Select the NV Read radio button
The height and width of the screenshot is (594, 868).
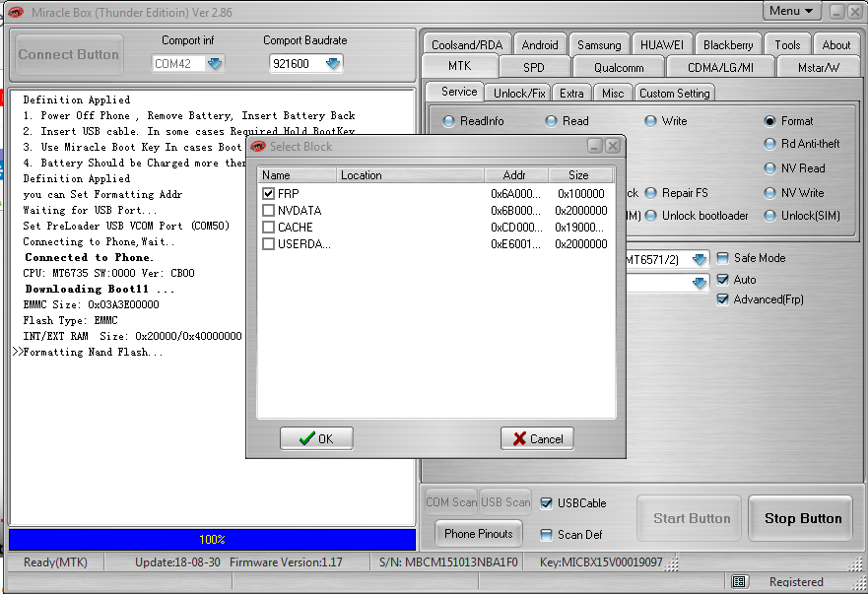point(769,168)
